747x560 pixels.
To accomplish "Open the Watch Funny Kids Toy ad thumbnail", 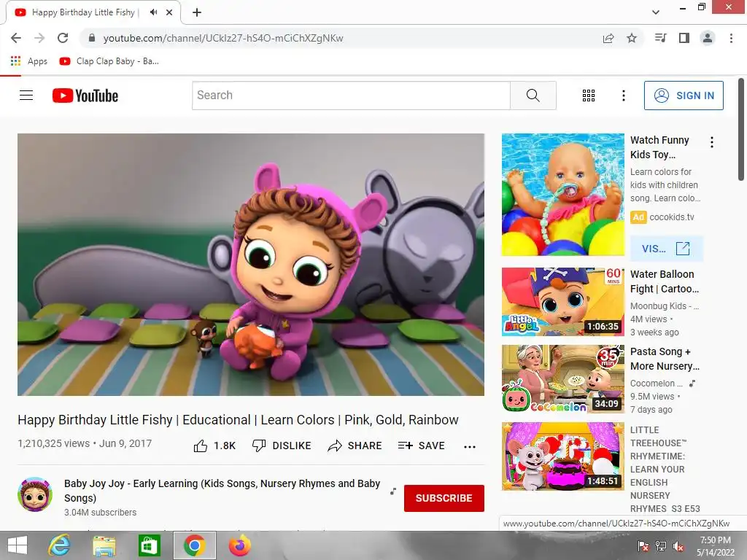I will click(562, 194).
